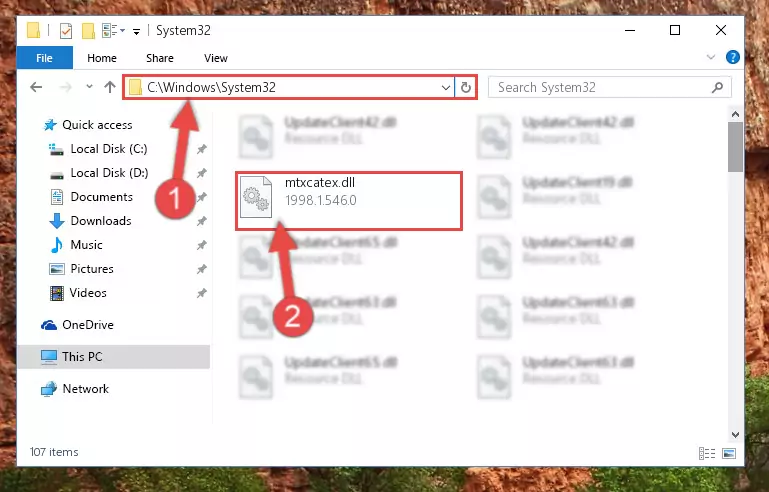Viewport: 769px width, 492px height.
Task: Open Documents in the sidebar
Action: click(102, 197)
